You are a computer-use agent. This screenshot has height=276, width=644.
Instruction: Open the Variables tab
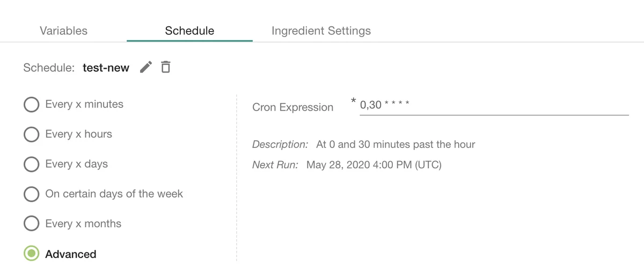tap(63, 31)
